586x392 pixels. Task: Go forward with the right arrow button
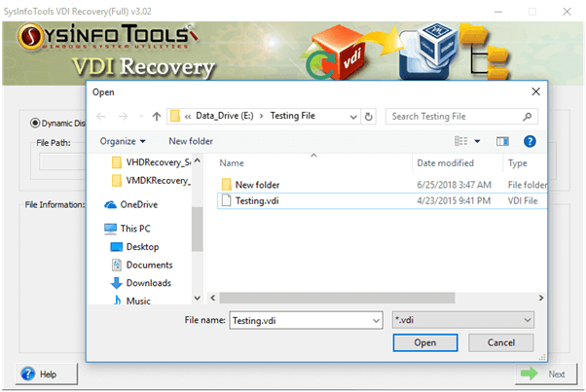123,117
